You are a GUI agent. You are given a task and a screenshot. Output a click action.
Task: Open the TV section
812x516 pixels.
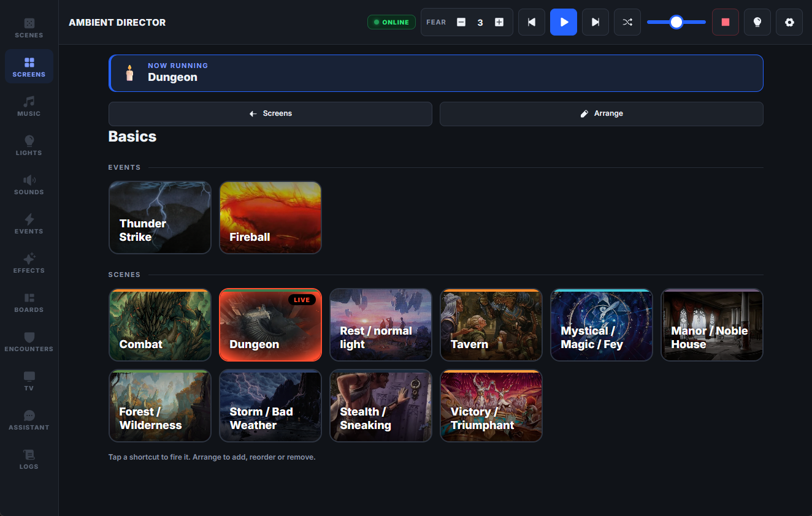click(29, 380)
